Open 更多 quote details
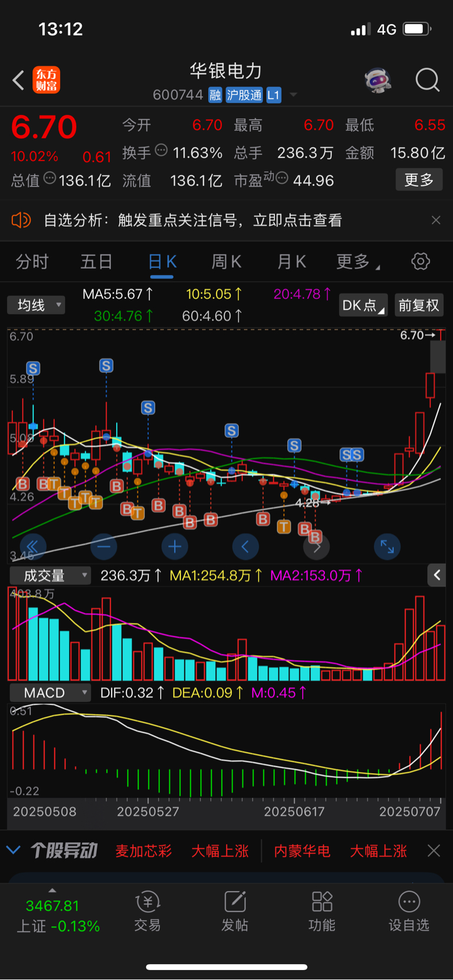The height and width of the screenshot is (980, 453). [419, 180]
